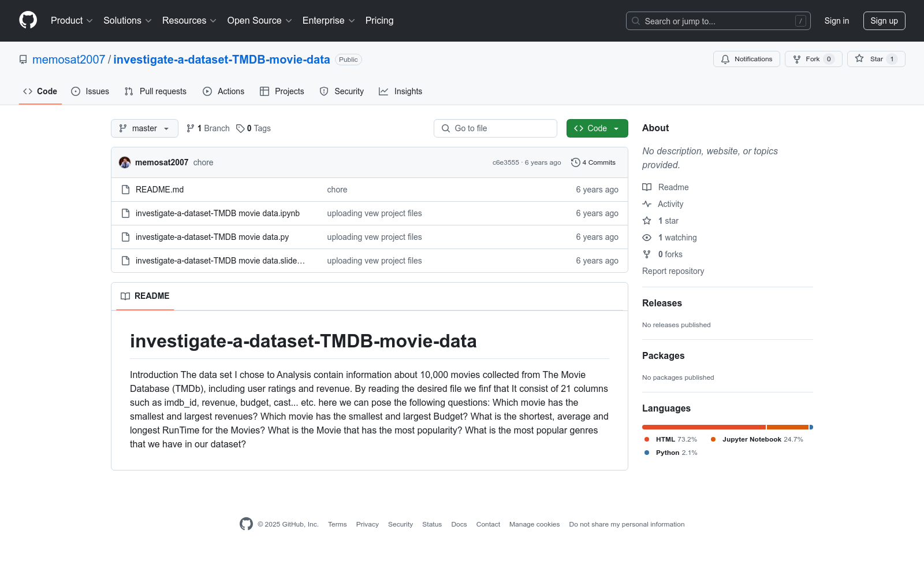This screenshot has height=578, width=924.
Task: Open the Open Source menu
Action: pos(260,20)
